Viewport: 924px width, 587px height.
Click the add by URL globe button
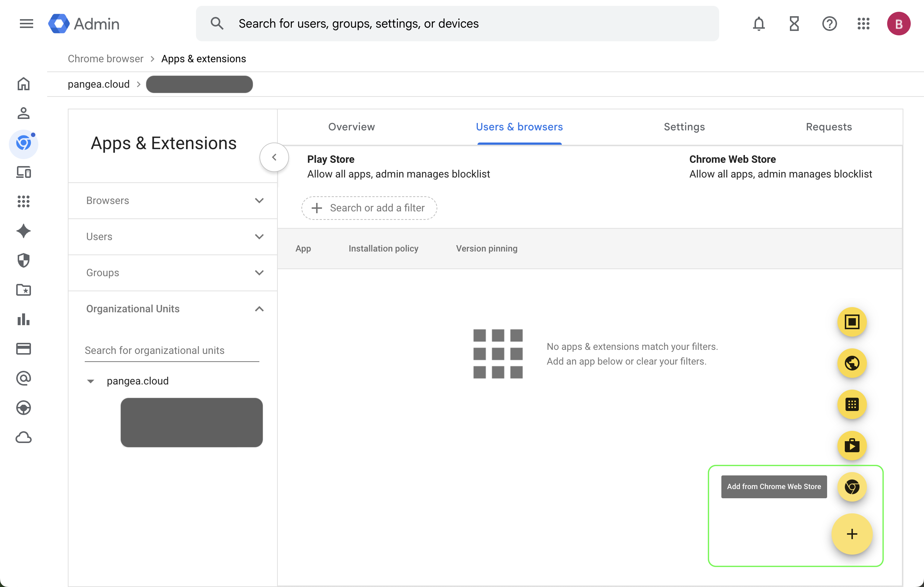tap(852, 363)
